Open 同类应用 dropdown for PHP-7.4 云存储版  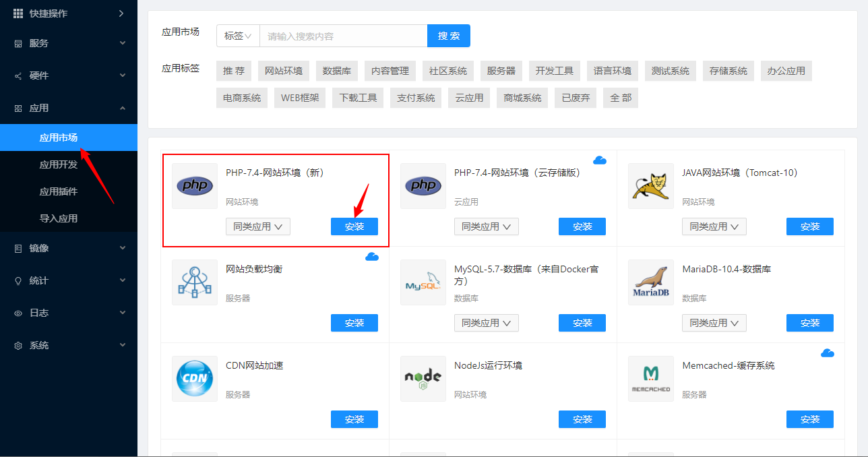pos(487,226)
